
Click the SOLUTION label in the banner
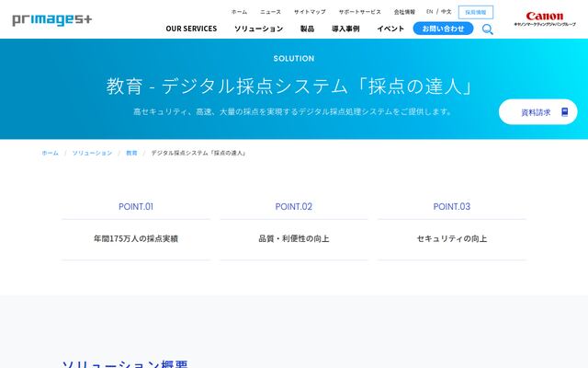point(294,59)
